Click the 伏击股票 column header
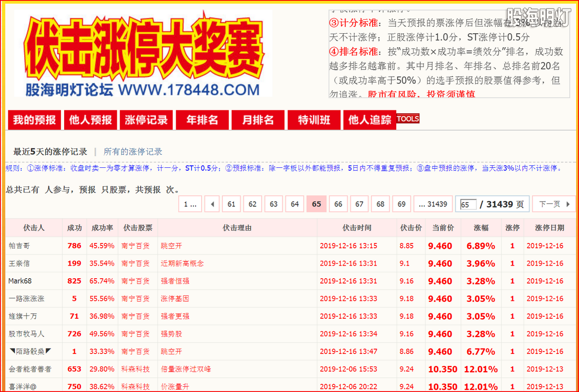The image size is (579, 392). (138, 228)
